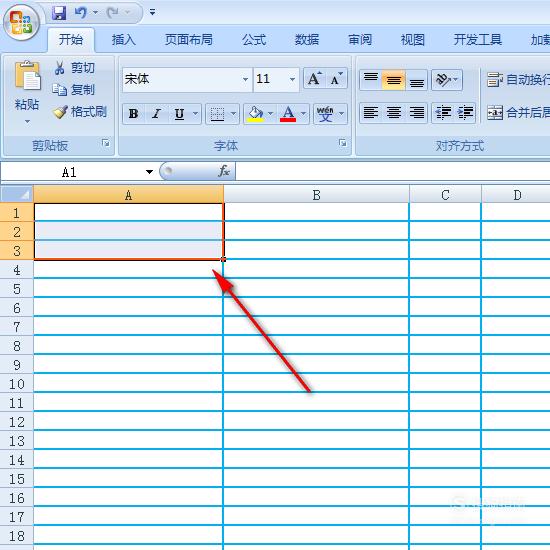Click 复制 copy button
This screenshot has height=550, width=550.
tap(73, 90)
